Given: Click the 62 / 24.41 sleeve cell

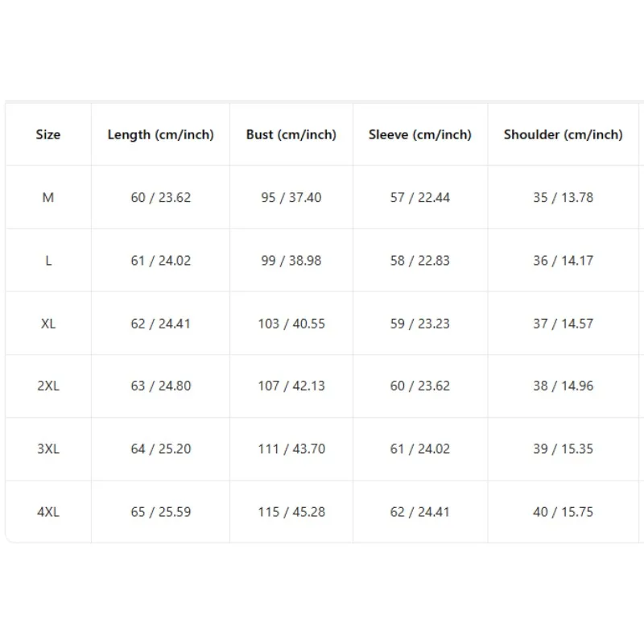Looking at the screenshot, I should pyautogui.click(x=419, y=512).
